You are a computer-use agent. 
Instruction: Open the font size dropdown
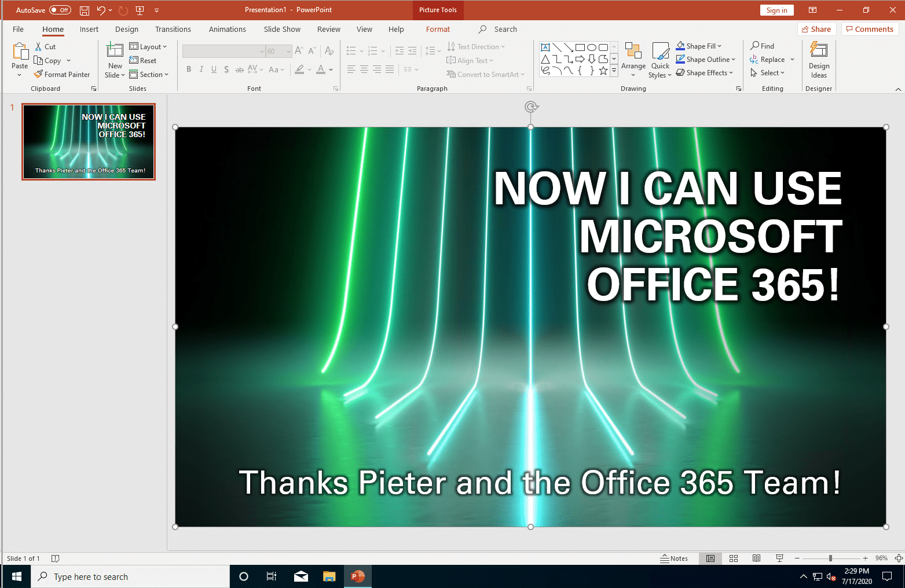pos(288,52)
